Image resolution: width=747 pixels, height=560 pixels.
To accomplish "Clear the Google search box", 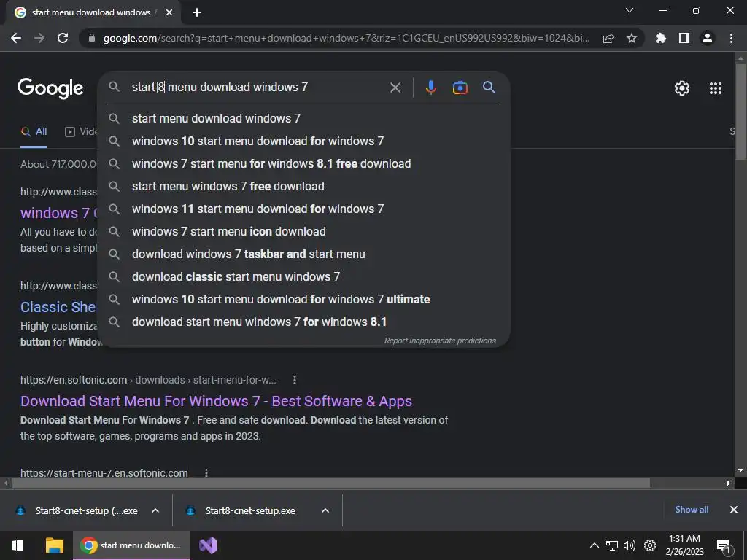I will (x=395, y=87).
